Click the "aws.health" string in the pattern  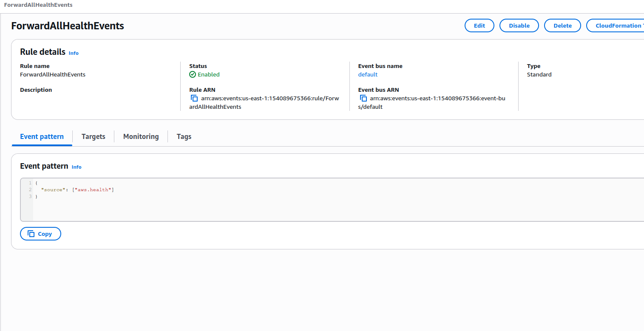point(93,190)
